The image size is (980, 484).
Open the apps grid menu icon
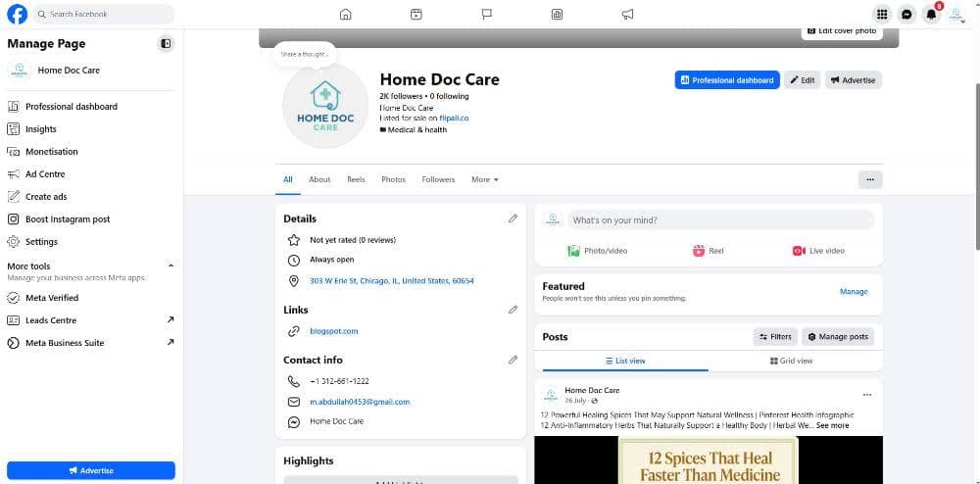point(882,15)
